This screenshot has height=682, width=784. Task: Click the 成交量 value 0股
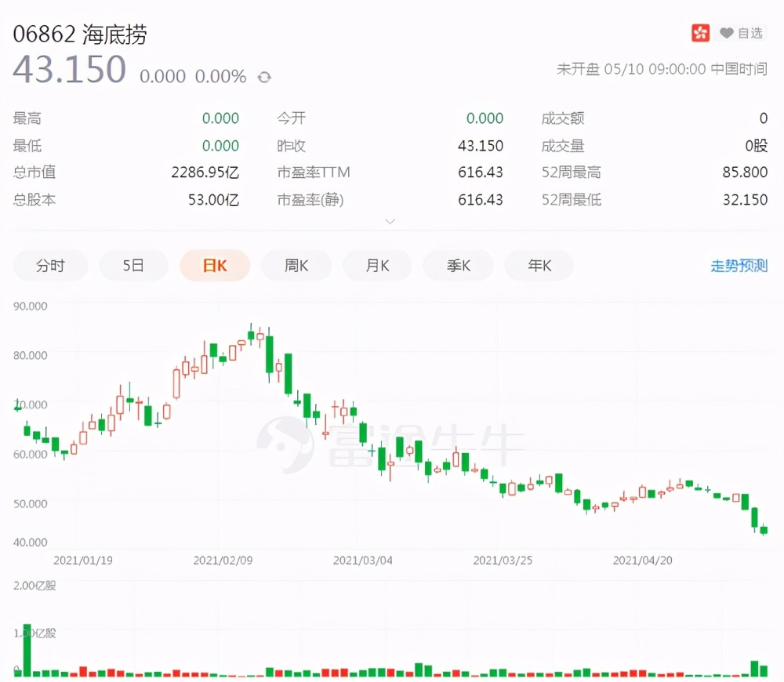(757, 146)
